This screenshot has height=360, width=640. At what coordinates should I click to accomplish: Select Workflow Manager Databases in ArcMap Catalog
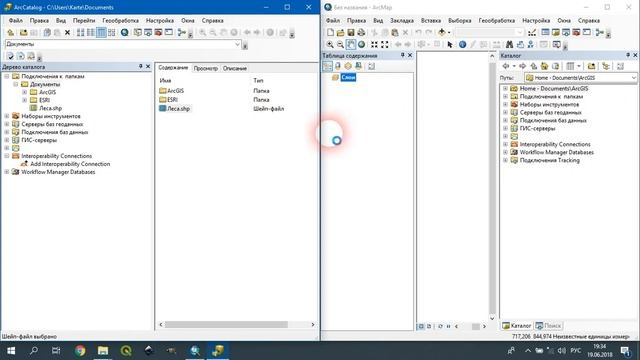tap(556, 152)
